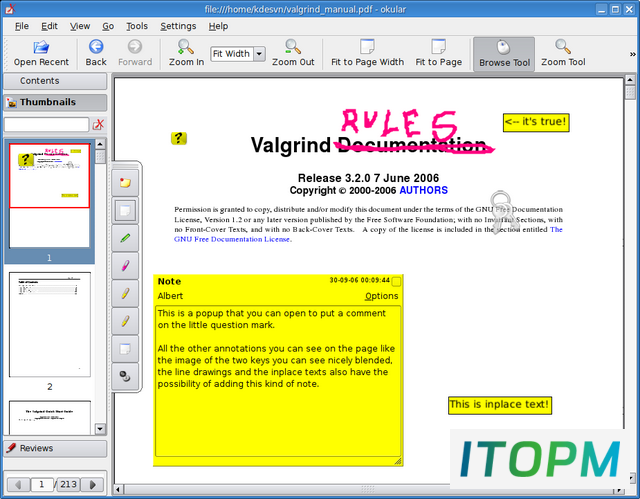Click the "<-- it's true!" inplace annotation
640x499 pixels.
coord(536,122)
